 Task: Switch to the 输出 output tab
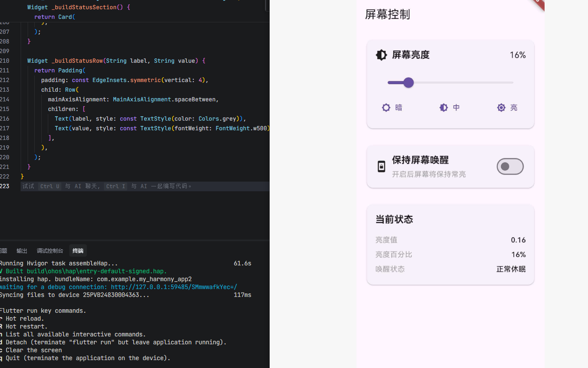(x=21, y=250)
